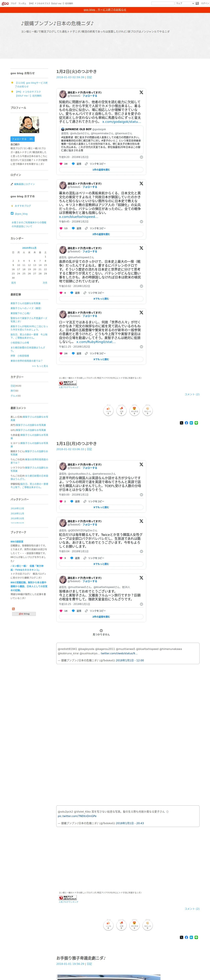Open ランダム link in top bar
Viewport: 210px width, 980px height.
point(22,3)
